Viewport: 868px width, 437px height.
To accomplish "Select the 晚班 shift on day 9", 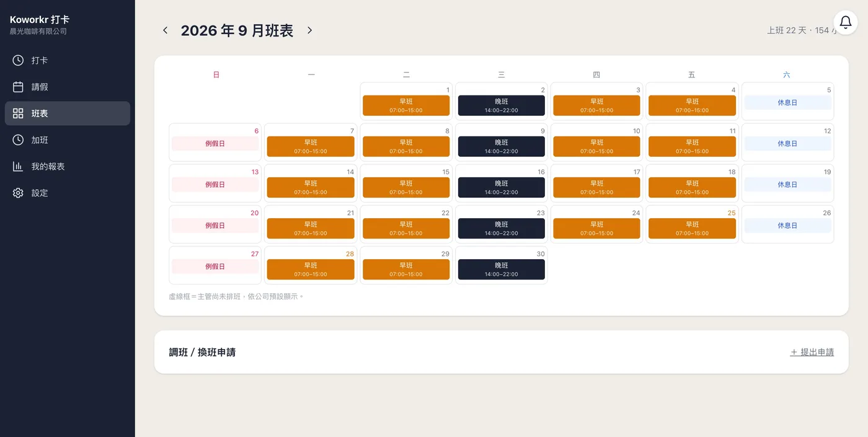I will pos(502,146).
